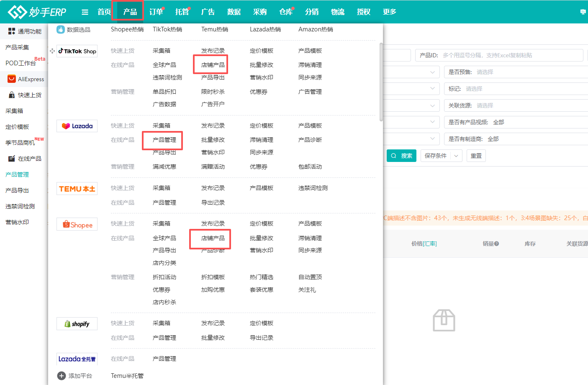Open the AliExpress sidebar item
This screenshot has height=385, width=588.
[x=26, y=79]
